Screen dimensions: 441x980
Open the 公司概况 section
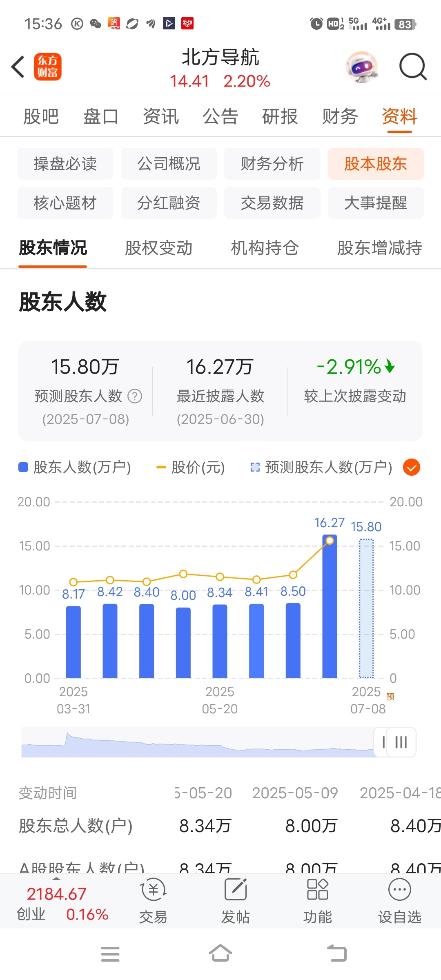coord(169,164)
